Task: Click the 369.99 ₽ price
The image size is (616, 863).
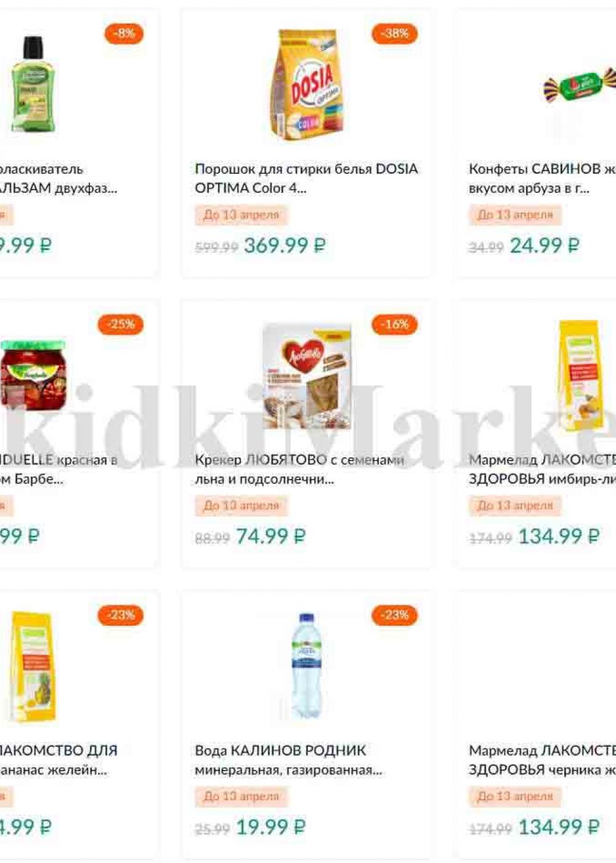Action: pyautogui.click(x=285, y=245)
